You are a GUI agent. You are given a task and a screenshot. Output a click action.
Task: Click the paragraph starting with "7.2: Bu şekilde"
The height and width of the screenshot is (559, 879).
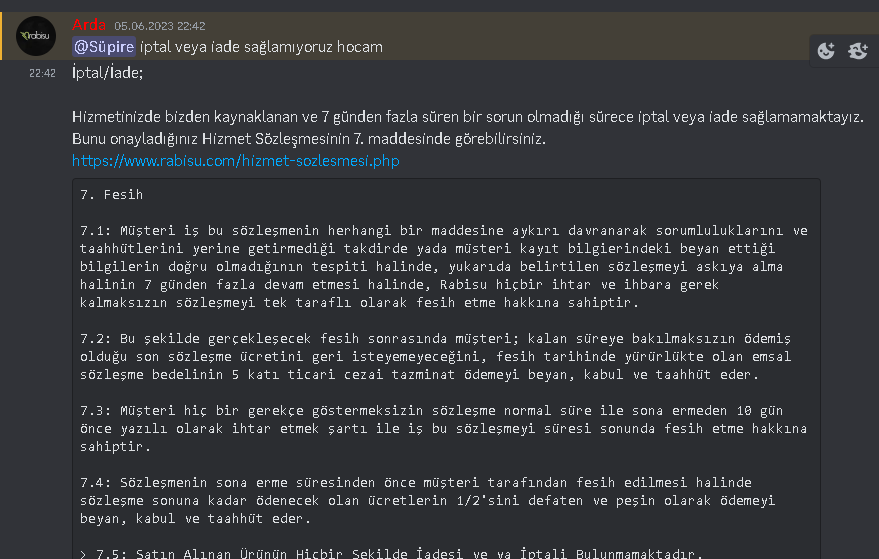[x=436, y=357]
